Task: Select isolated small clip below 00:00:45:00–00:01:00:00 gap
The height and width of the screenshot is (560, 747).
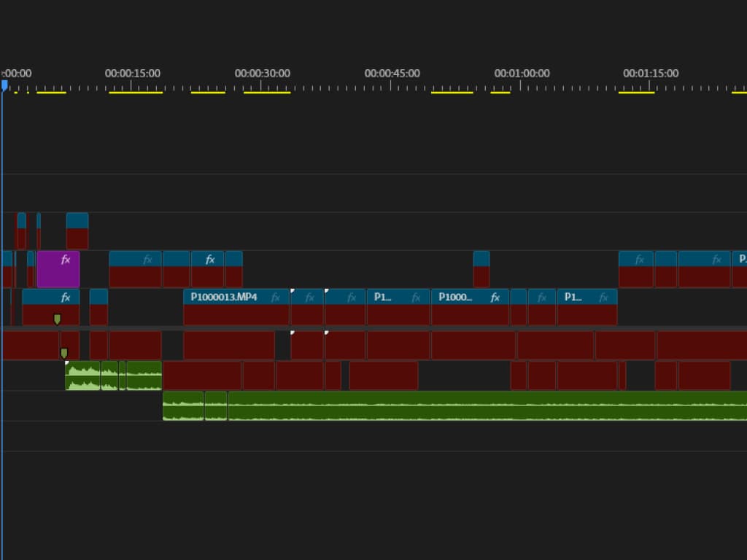Action: click(481, 269)
